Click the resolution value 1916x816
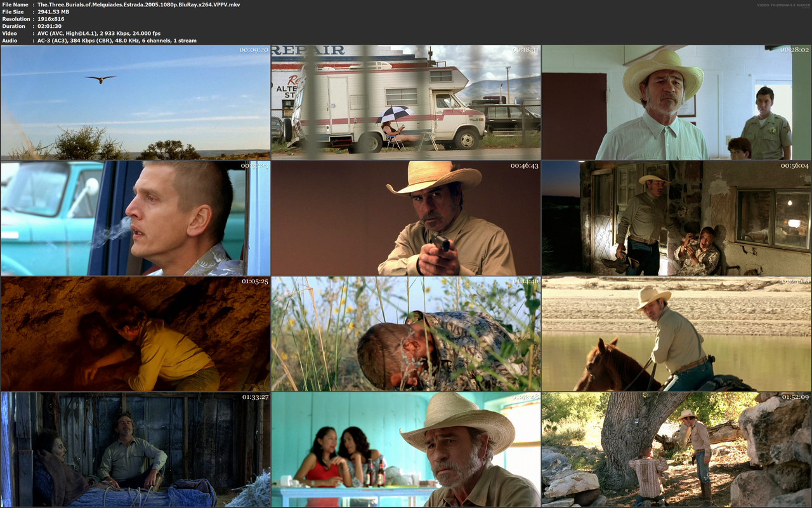Viewport: 812px width, 508px height. tap(51, 19)
